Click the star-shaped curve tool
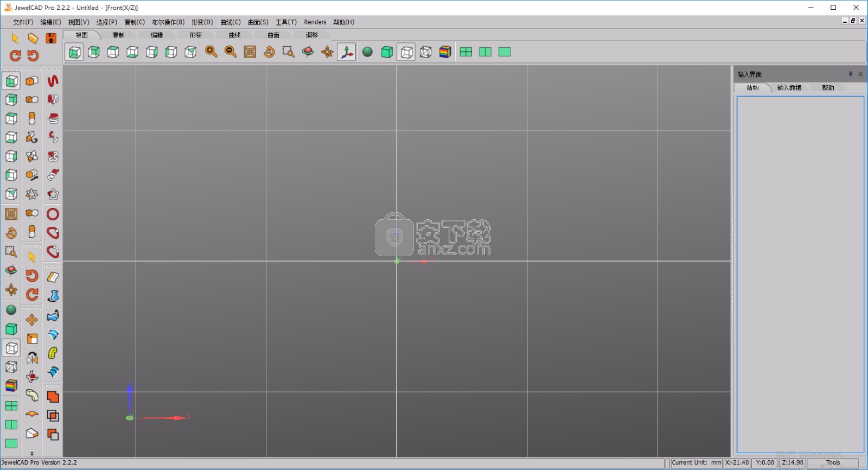The height and width of the screenshot is (470, 868). click(x=53, y=194)
